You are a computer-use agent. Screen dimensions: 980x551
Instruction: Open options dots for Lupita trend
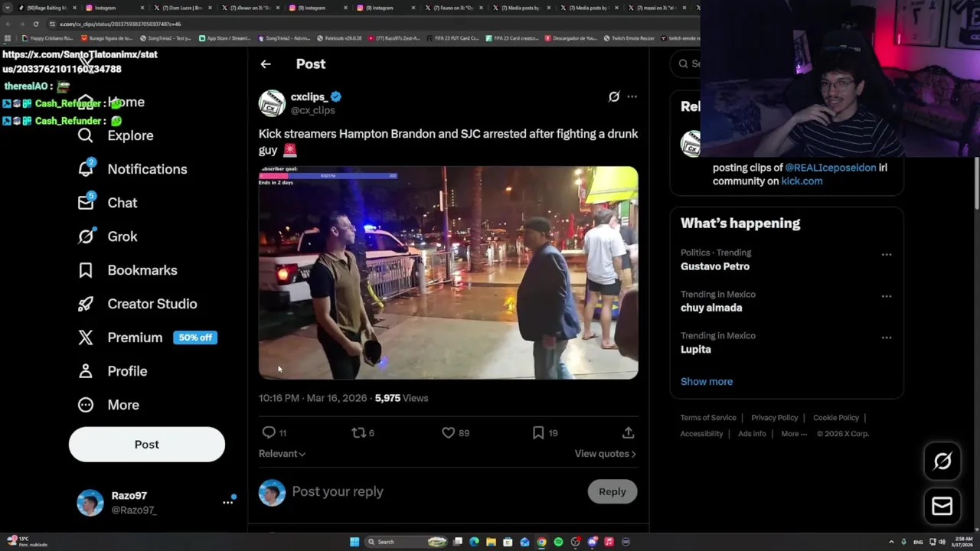pyautogui.click(x=887, y=337)
